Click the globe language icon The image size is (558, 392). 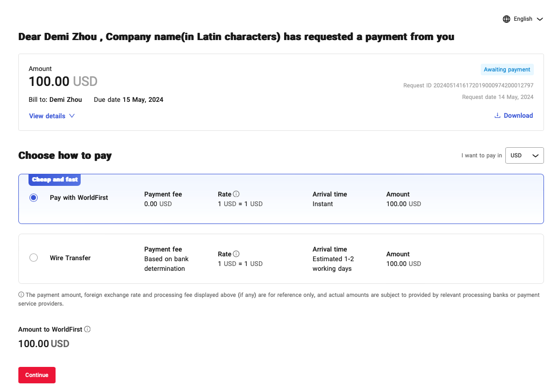(x=506, y=19)
